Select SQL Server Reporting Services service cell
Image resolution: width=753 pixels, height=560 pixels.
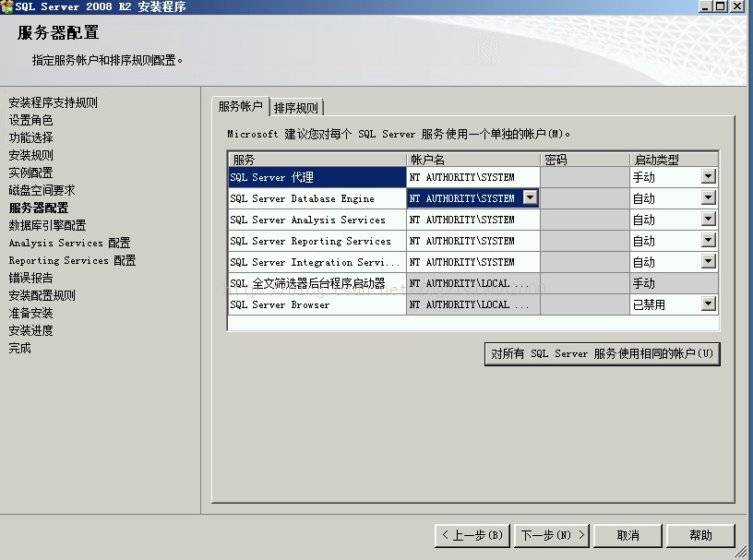pos(317,241)
